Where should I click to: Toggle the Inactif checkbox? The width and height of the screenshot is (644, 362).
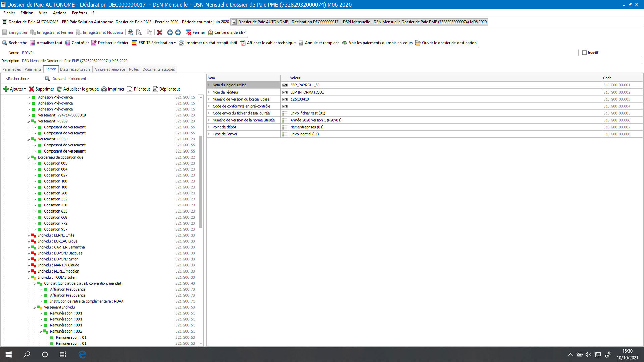[584, 53]
